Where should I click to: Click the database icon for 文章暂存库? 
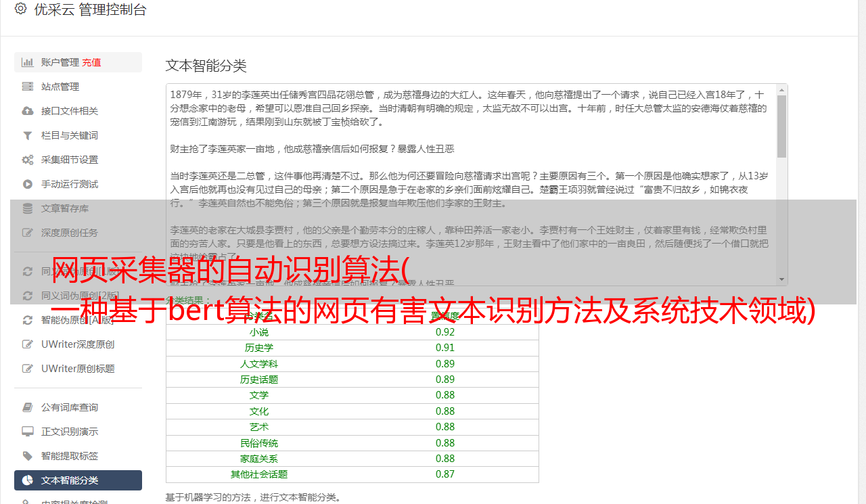[28, 208]
